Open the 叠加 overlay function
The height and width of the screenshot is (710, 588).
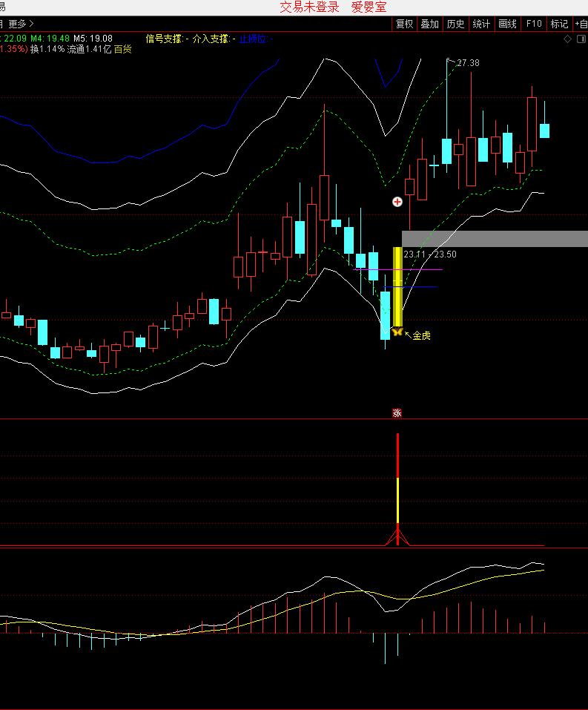coord(429,24)
